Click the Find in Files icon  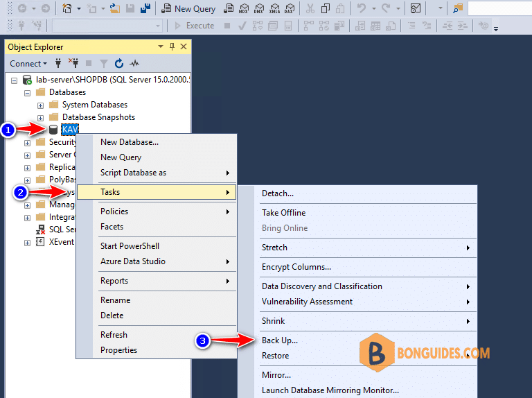tap(458, 8)
